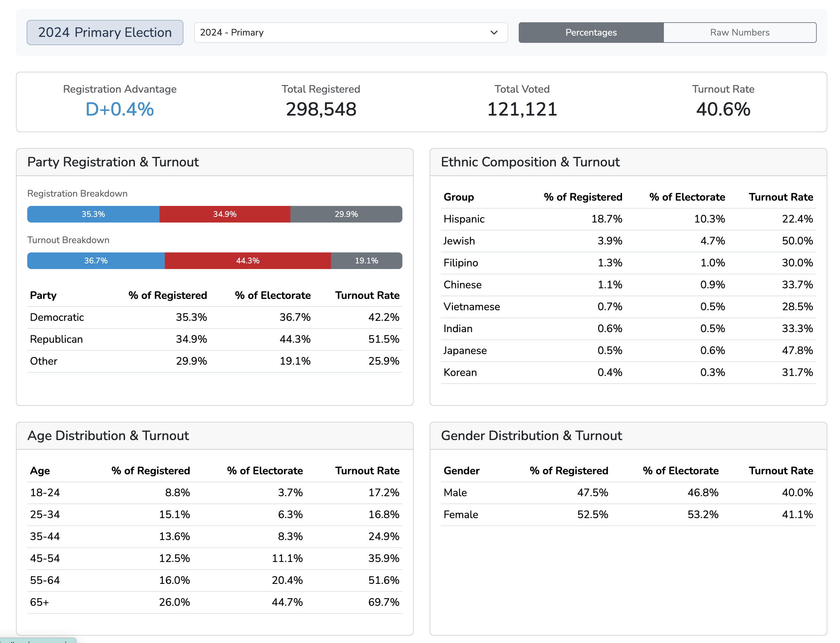Click Japanese turnout rate 47.8%
840x643 pixels.
tap(797, 350)
